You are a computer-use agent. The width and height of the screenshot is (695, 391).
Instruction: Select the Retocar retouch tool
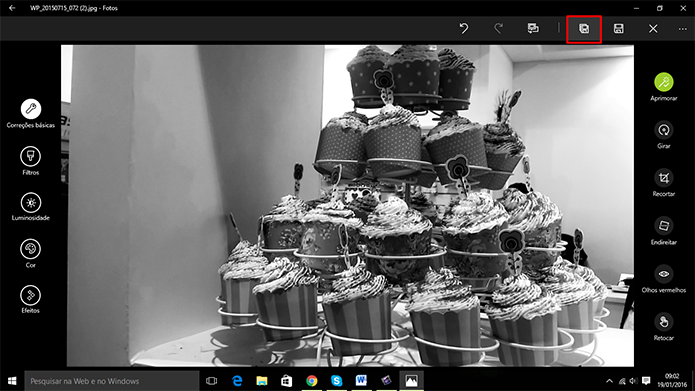[x=664, y=327]
